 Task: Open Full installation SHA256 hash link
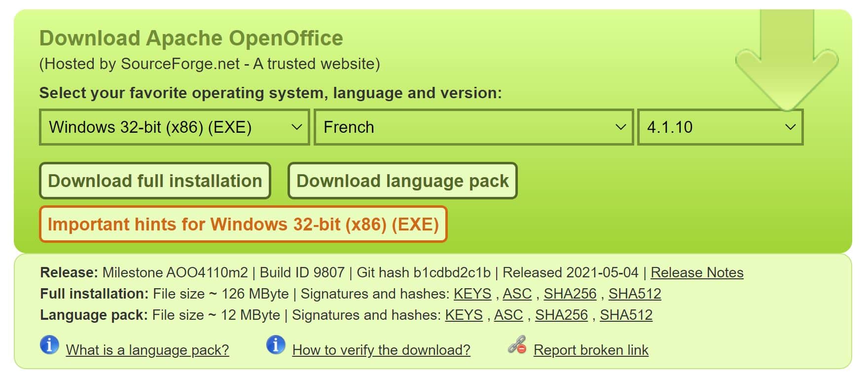click(x=570, y=294)
